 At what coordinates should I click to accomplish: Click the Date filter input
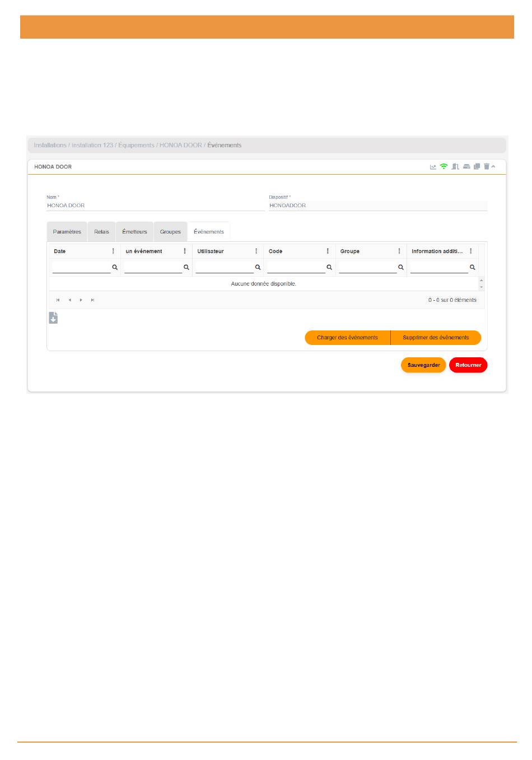coord(82,268)
